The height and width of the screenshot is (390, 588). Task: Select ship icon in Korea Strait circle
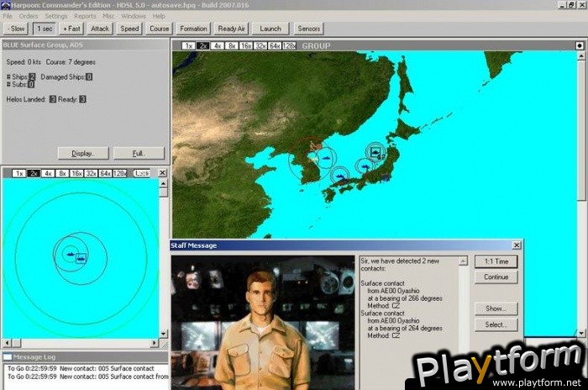pos(340,176)
